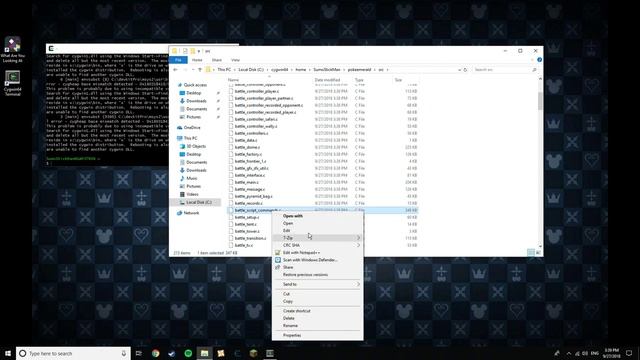Choose Rename in the context menu
Image resolution: width=640 pixels, height=360 pixels.
(318, 326)
